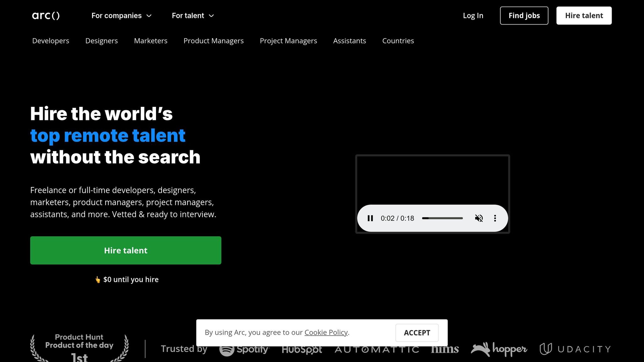This screenshot has width=644, height=362.
Task: Select Product Managers in the navigation
Action: coord(214,41)
